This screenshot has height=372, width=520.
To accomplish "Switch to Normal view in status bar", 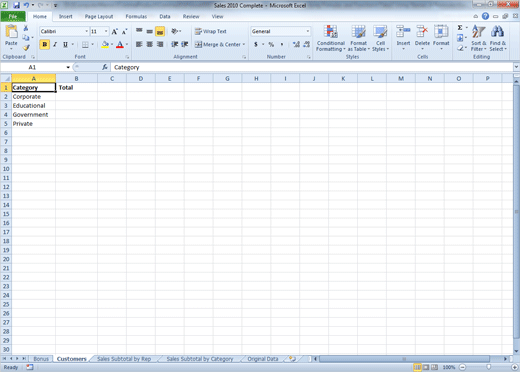I will [417, 367].
